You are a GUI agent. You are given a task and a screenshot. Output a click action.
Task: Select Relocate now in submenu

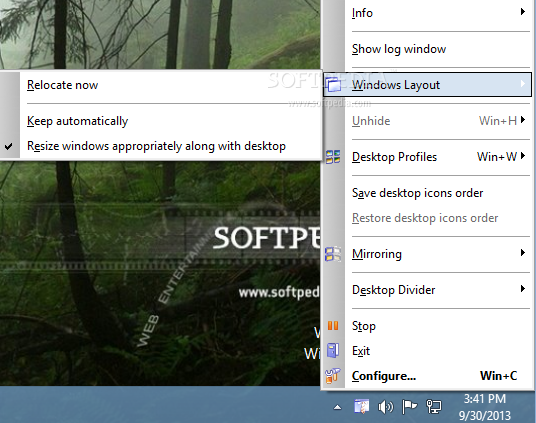(161, 85)
